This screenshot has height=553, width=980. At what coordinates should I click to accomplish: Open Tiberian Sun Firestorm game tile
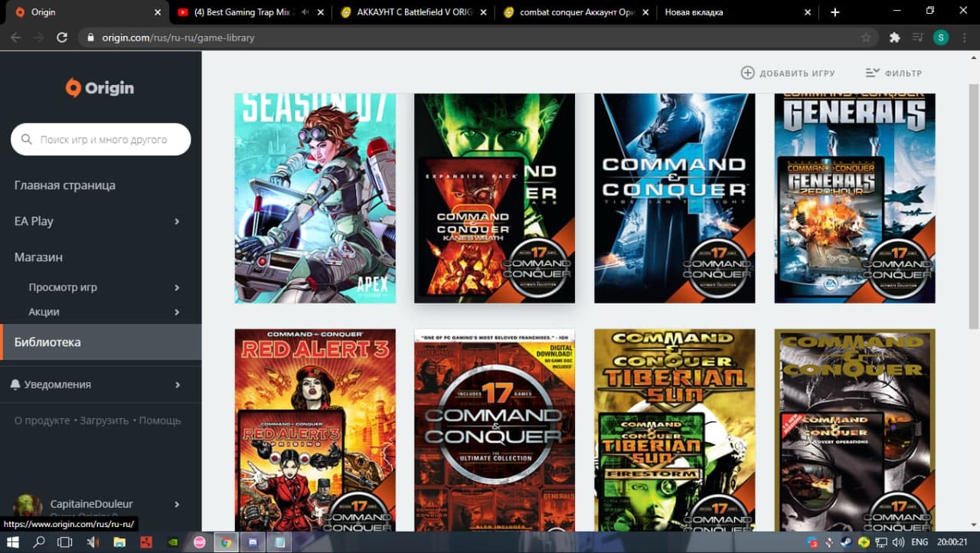click(675, 430)
